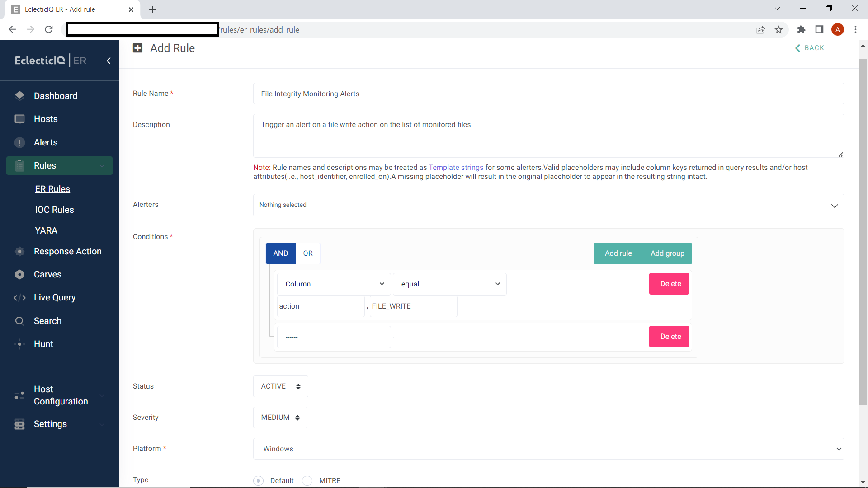This screenshot has width=868, height=488.
Task: Open the YARA rules submenu item
Action: tap(46, 230)
